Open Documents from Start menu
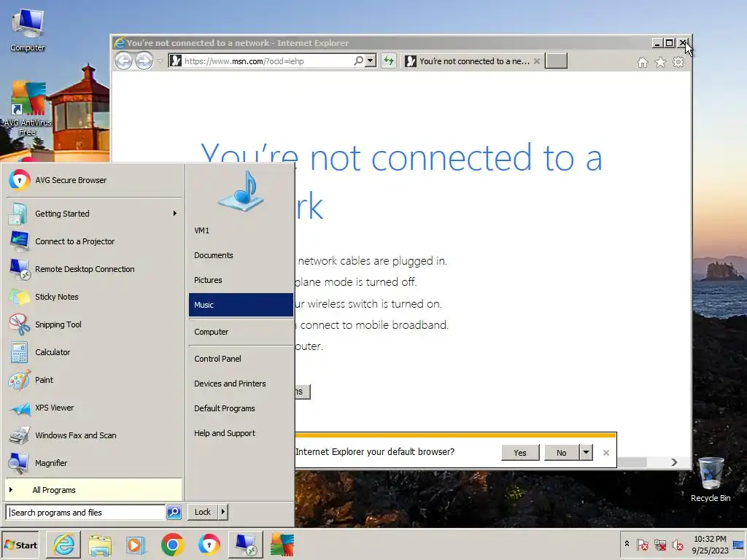This screenshot has height=560, width=747. tap(241, 255)
